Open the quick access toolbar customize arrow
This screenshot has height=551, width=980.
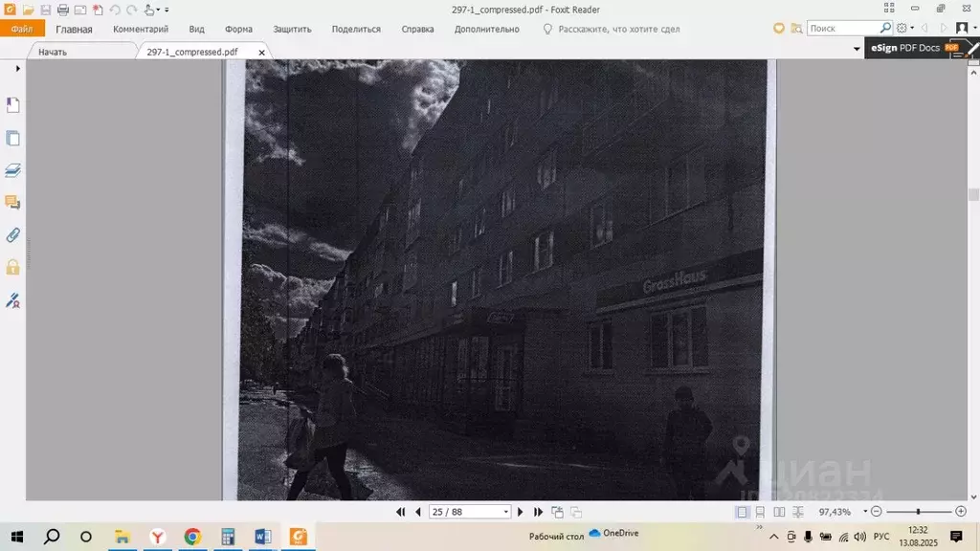pyautogui.click(x=167, y=10)
